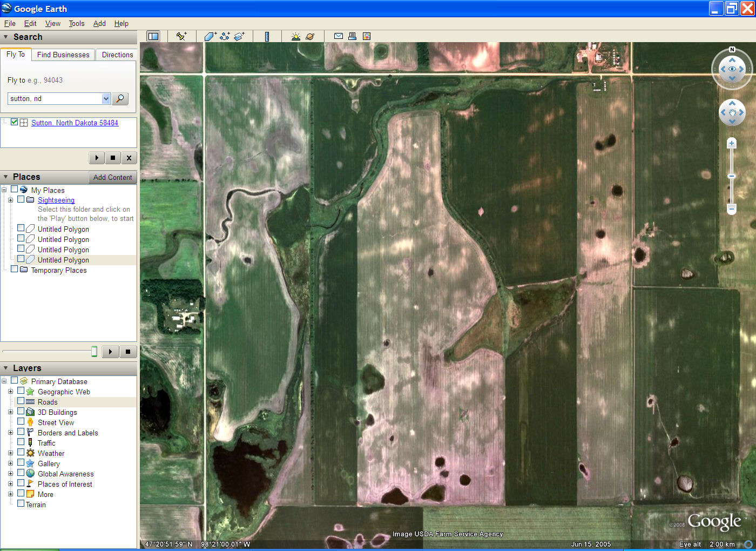The image size is (756, 551).
Task: Check the My Places checkbox
Action: tap(14, 190)
